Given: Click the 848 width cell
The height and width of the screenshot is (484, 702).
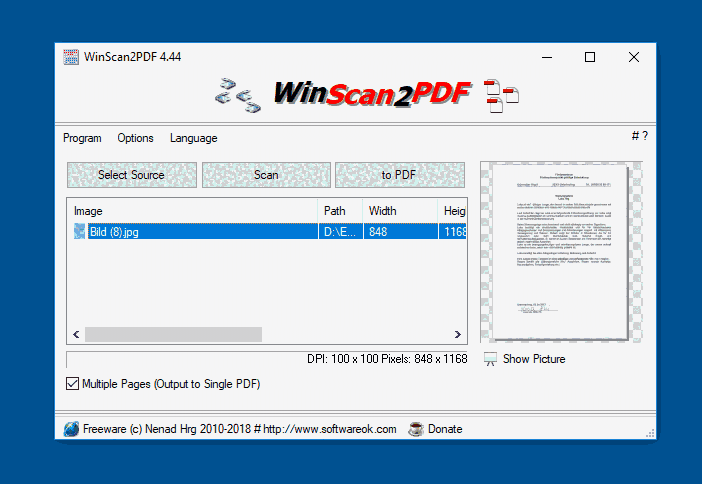Looking at the screenshot, I should (401, 231).
